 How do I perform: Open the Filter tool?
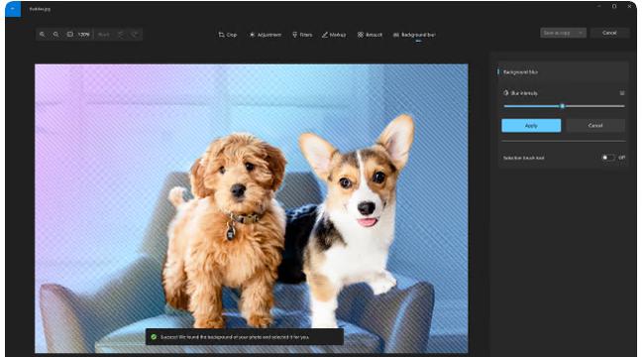click(302, 35)
